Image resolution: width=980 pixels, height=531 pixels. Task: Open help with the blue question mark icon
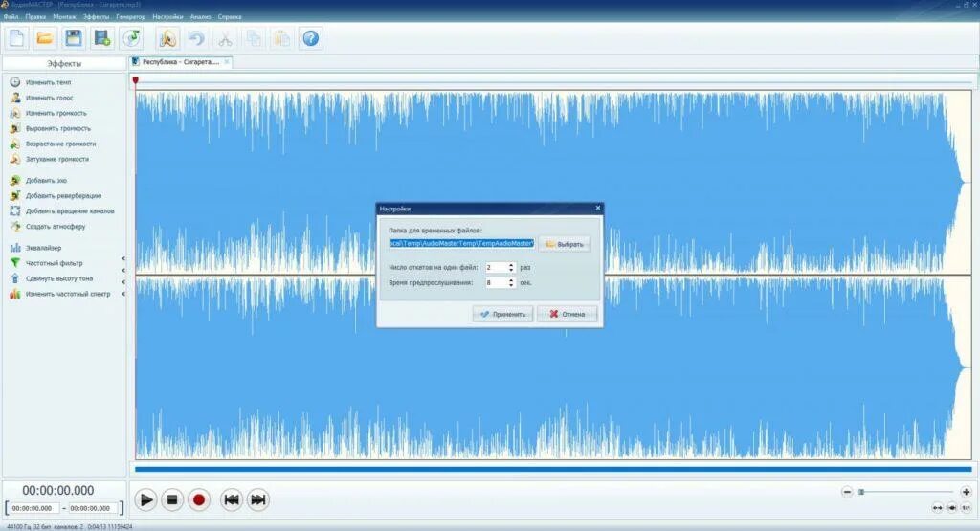coord(311,38)
